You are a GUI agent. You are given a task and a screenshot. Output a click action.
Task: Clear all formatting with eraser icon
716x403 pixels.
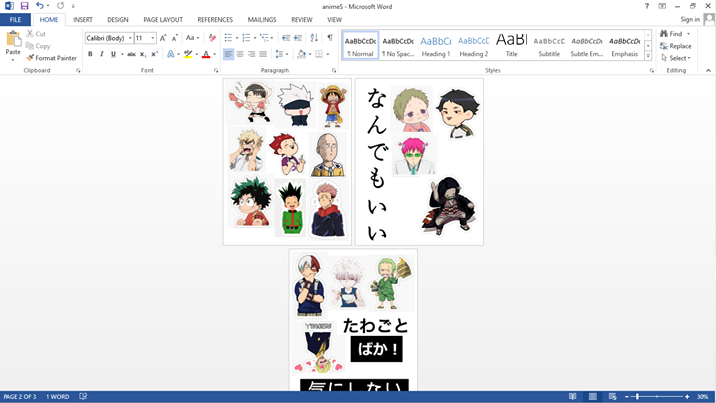212,38
